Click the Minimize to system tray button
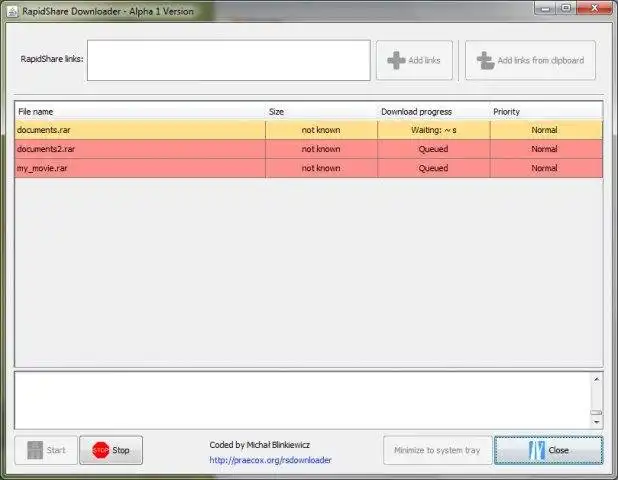The image size is (618, 480). [437, 450]
